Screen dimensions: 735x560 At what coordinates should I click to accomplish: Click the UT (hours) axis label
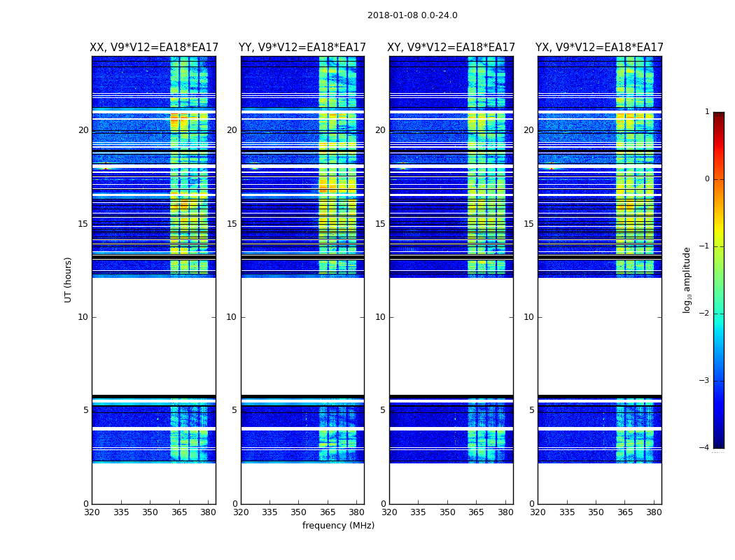click(68, 280)
